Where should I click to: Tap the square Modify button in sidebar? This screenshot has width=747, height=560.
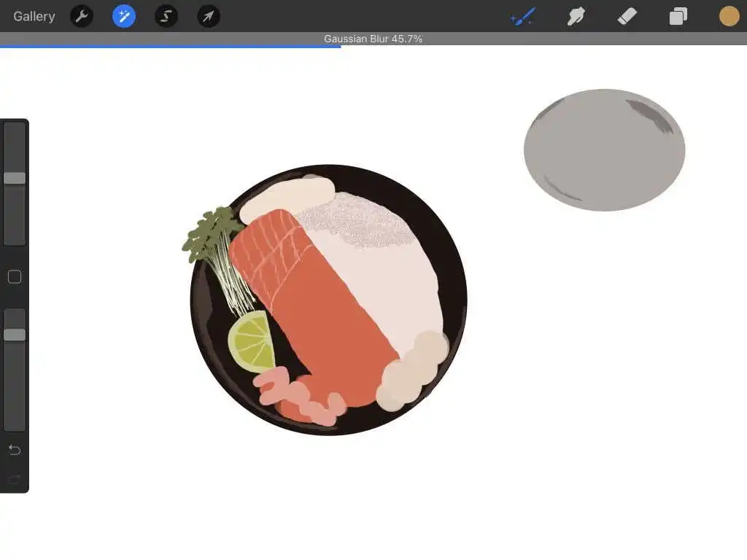coord(15,276)
